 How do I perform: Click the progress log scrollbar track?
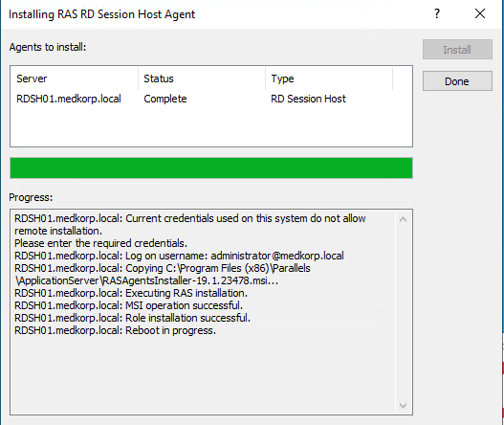(403, 312)
